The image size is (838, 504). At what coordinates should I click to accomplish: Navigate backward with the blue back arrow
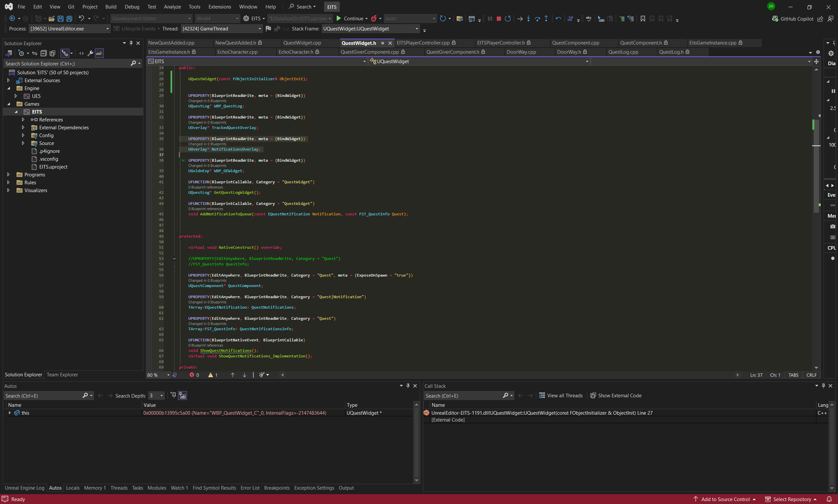pos(12,18)
